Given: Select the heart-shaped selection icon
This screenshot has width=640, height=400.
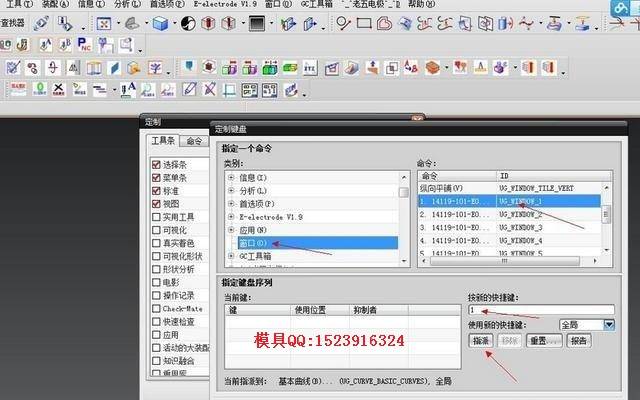Looking at the screenshot, I should [x=384, y=23].
